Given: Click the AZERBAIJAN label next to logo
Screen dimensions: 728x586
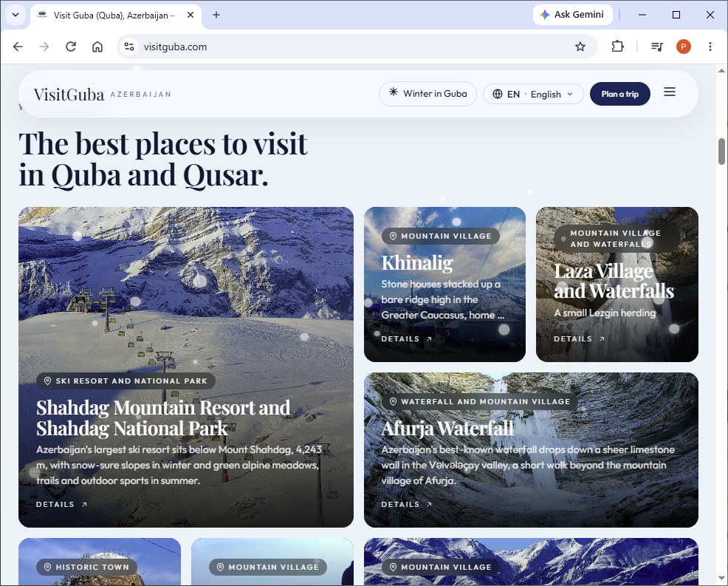Looking at the screenshot, I should pyautogui.click(x=141, y=95).
